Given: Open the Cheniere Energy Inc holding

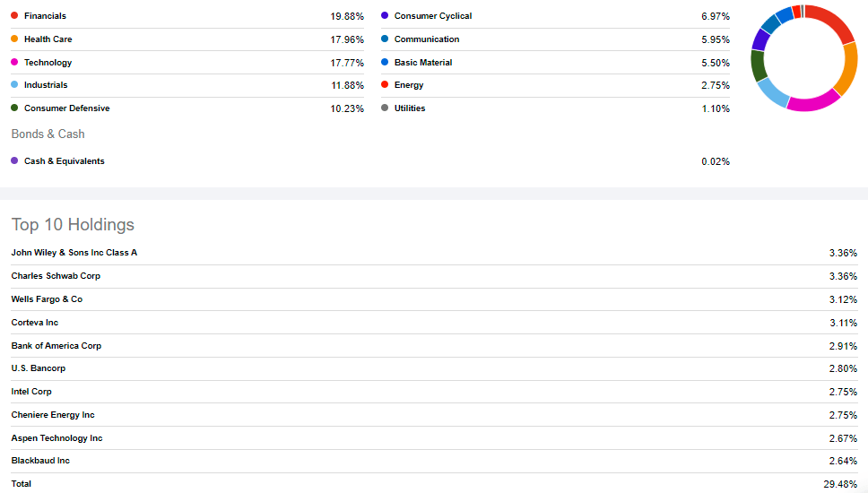Looking at the screenshot, I should tap(53, 415).
